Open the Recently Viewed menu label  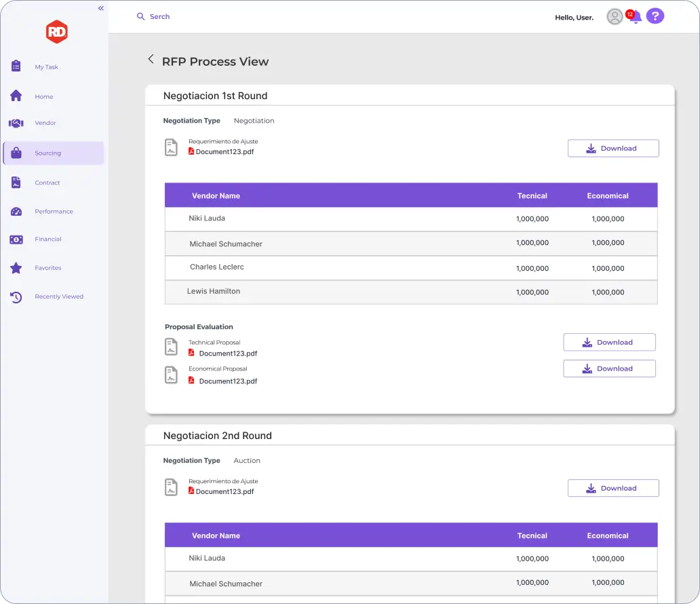click(59, 296)
